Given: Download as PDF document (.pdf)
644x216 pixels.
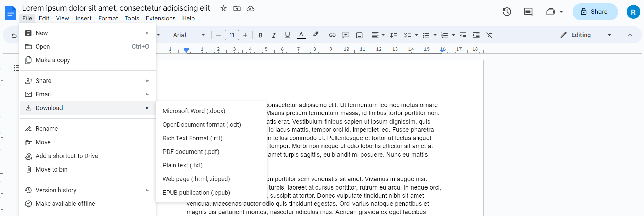Looking at the screenshot, I should pyautogui.click(x=211, y=152).
